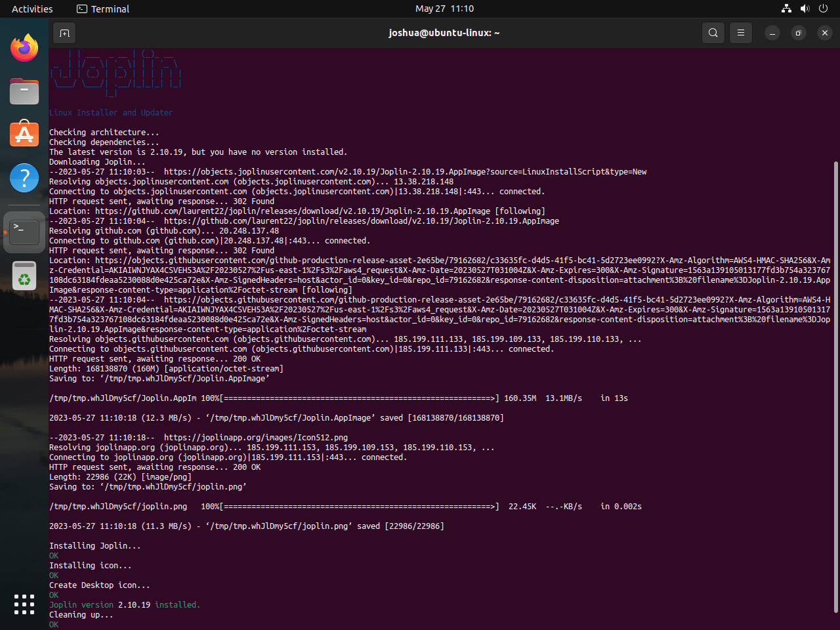Click the 'Length: 168138870 (160M)' line
This screenshot has width=840, height=630.
coord(166,369)
